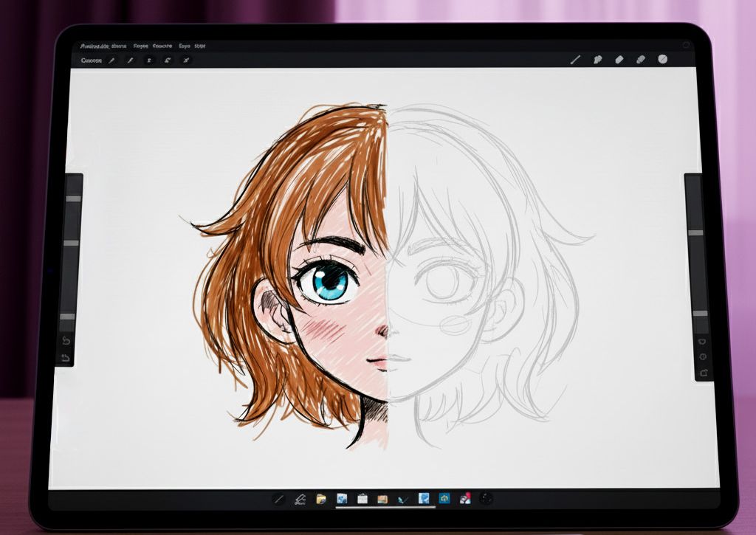This screenshot has width=756, height=535.
Task: Launch the white shopping bag dock app
Action: (362, 500)
